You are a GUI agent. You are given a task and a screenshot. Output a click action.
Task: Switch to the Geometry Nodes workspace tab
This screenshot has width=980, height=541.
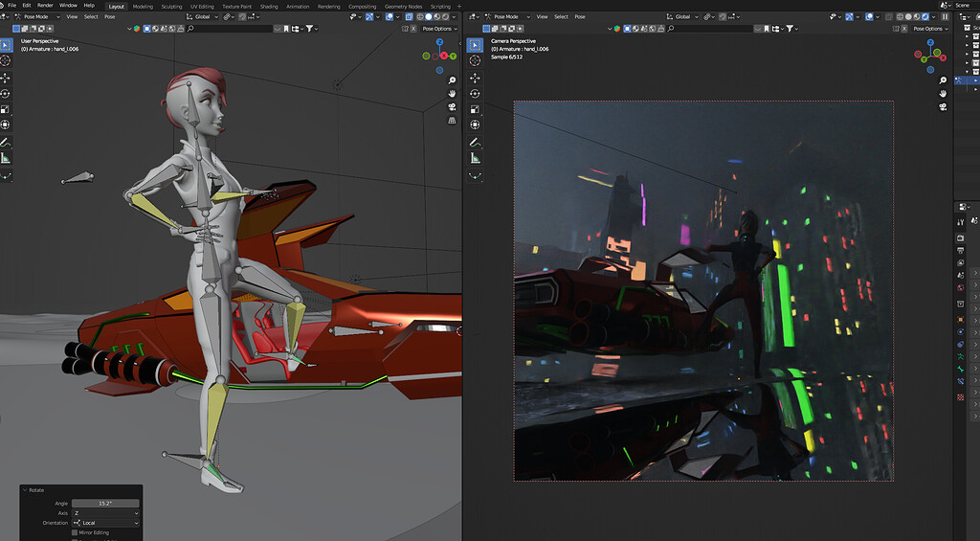coord(403,7)
